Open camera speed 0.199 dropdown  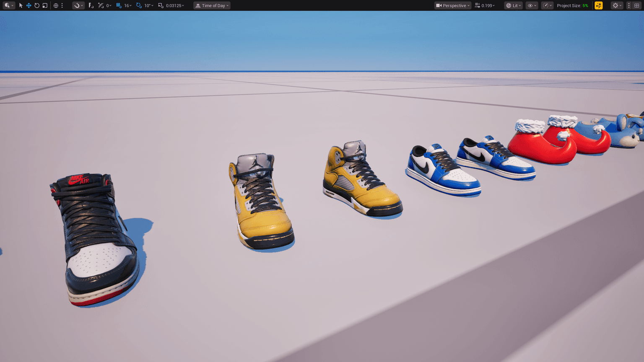click(488, 5)
